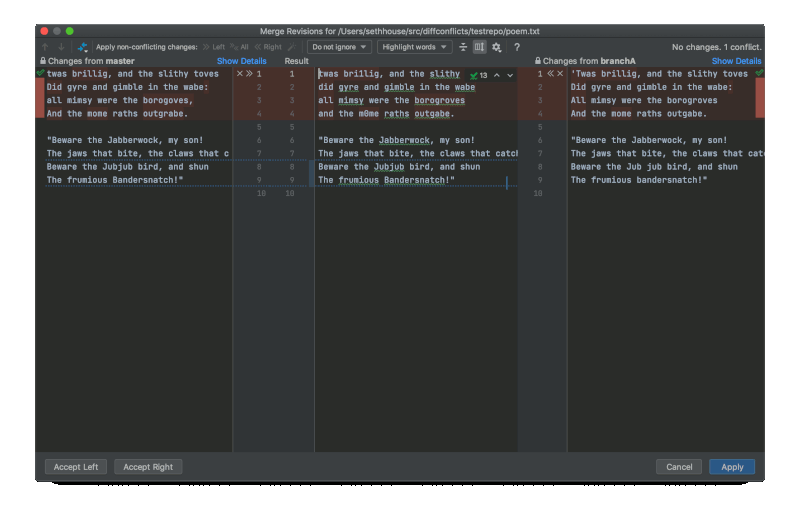Click 'Changes from master' label
The image size is (800, 528).
tap(91, 61)
